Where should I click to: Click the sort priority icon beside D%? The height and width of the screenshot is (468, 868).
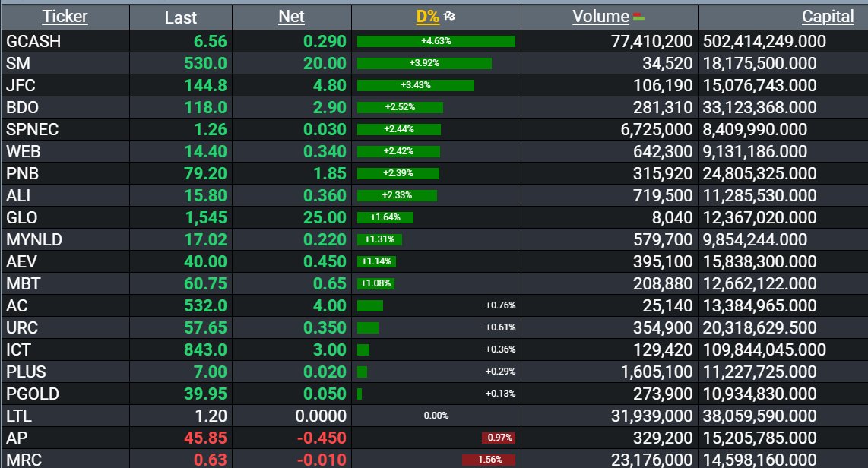tap(449, 17)
